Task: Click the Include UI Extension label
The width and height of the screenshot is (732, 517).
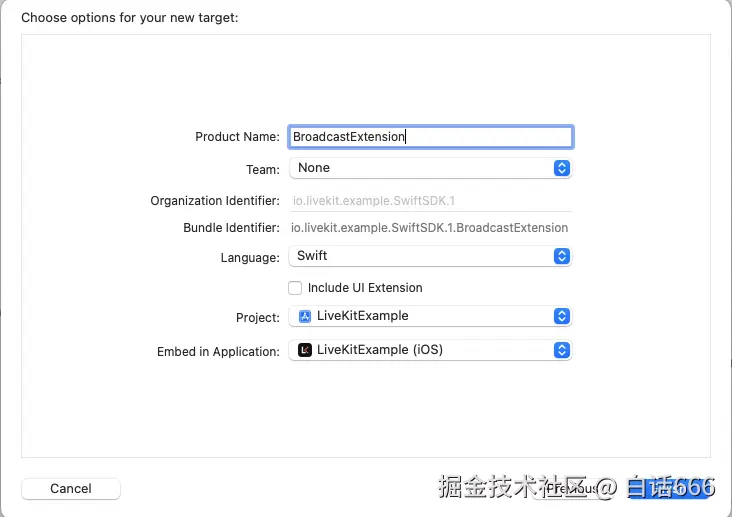Action: tap(365, 288)
